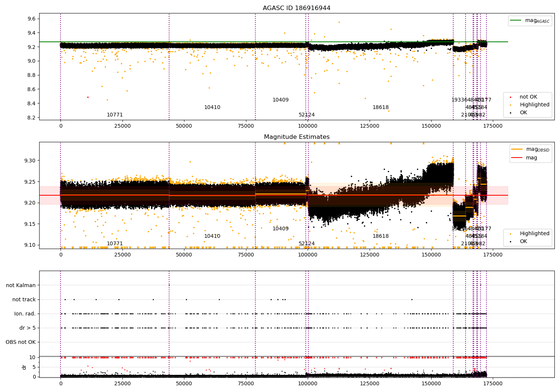This screenshot has height=392, width=560.
Task: Click the green line sample in top legend
Action: 516,21
